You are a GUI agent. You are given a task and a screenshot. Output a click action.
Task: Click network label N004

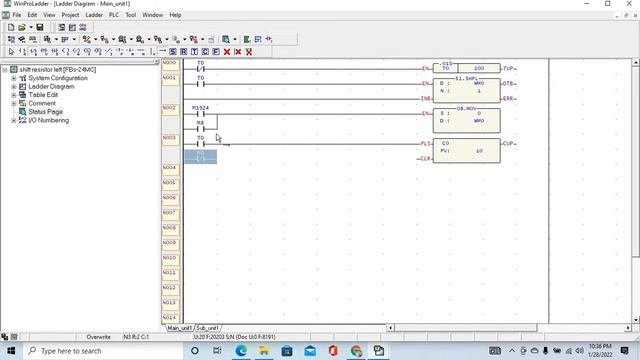[x=170, y=171]
